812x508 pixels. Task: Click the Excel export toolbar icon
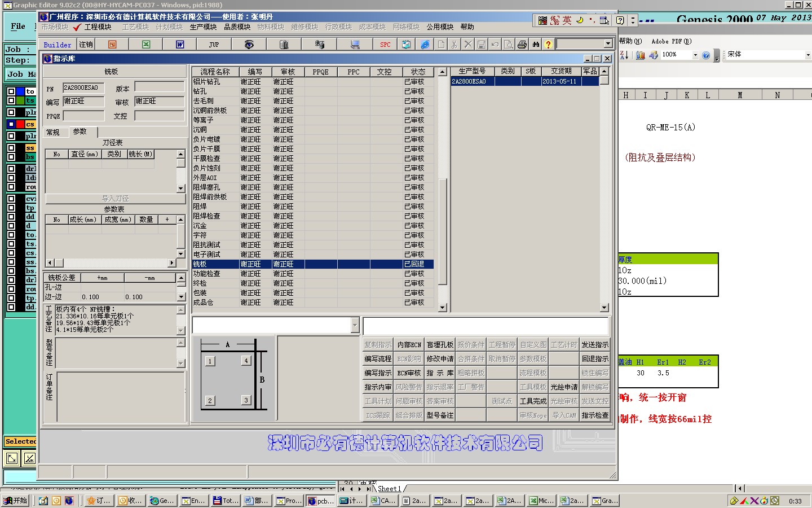(x=146, y=45)
